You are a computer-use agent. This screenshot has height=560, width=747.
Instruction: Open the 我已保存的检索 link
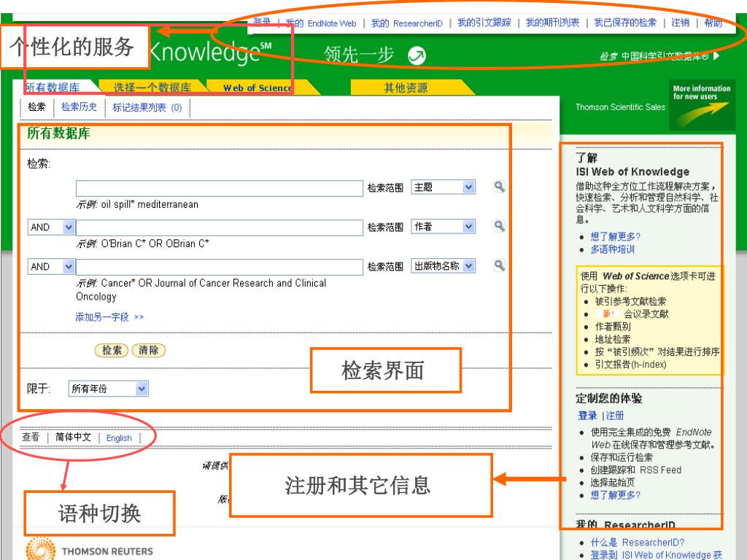625,23
